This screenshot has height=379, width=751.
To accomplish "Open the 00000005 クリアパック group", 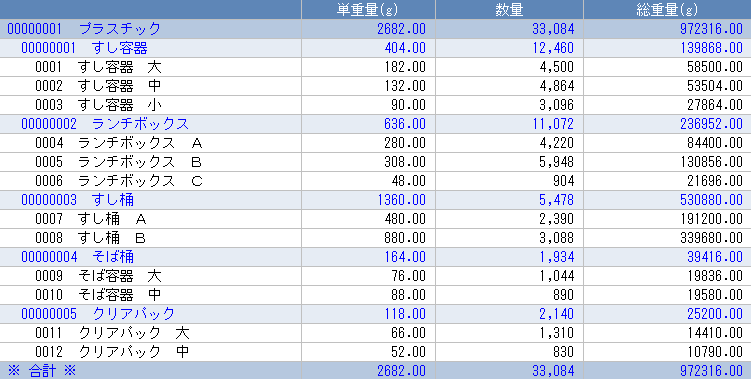I will click(x=376, y=314).
